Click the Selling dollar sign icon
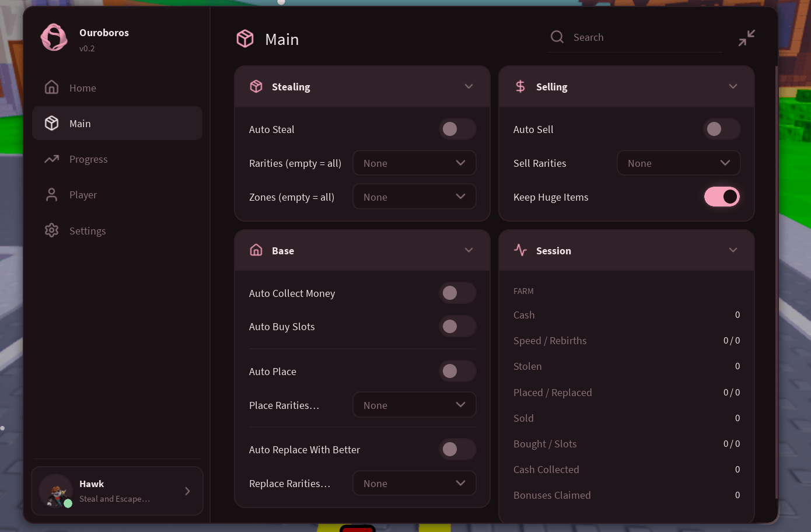 pos(520,86)
